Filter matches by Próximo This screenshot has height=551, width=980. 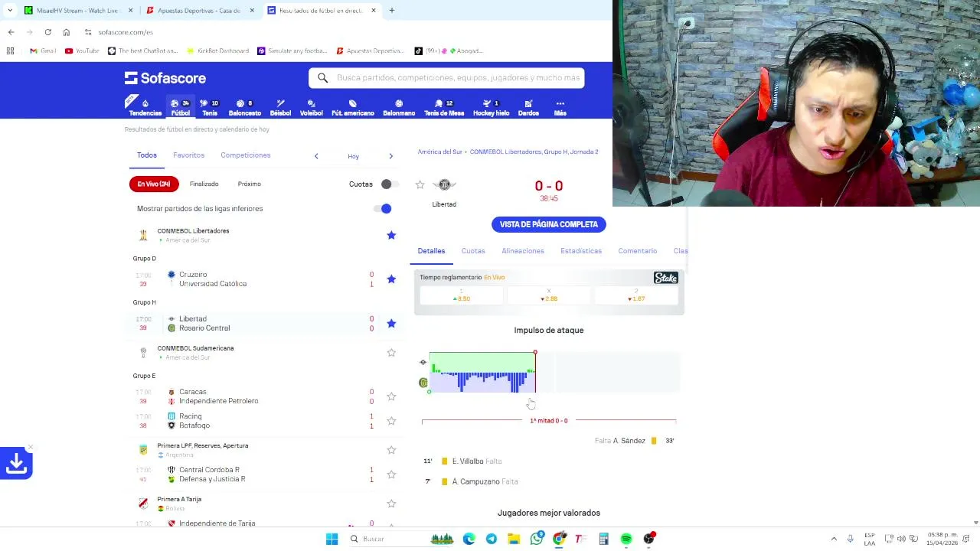point(250,184)
